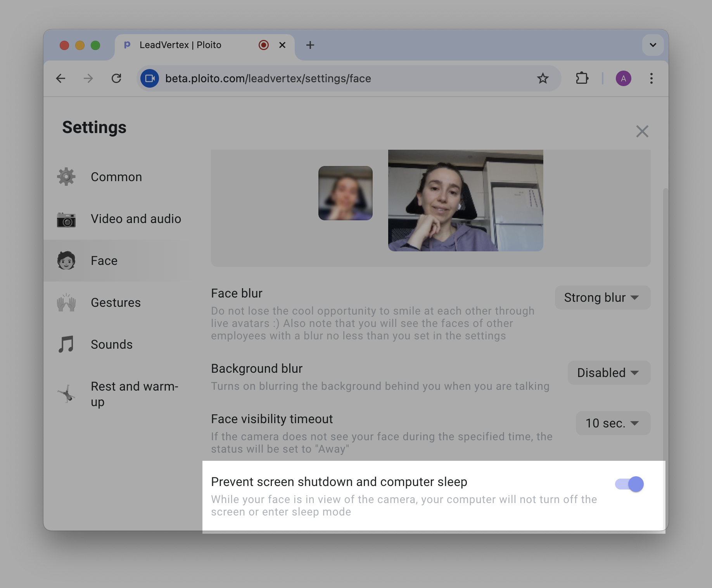
Task: Open Rest and warm-up settings
Action: [x=118, y=394]
